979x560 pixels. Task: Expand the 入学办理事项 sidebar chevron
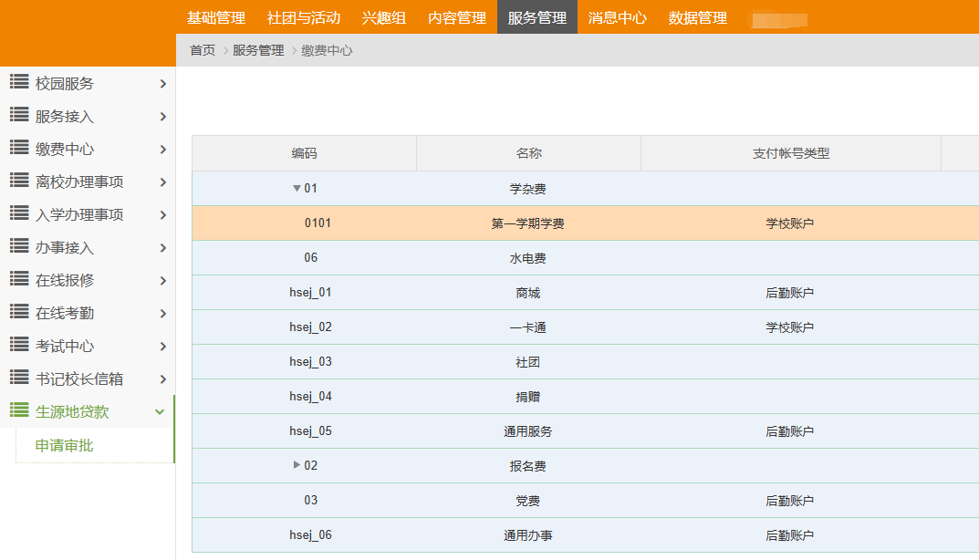tap(162, 215)
